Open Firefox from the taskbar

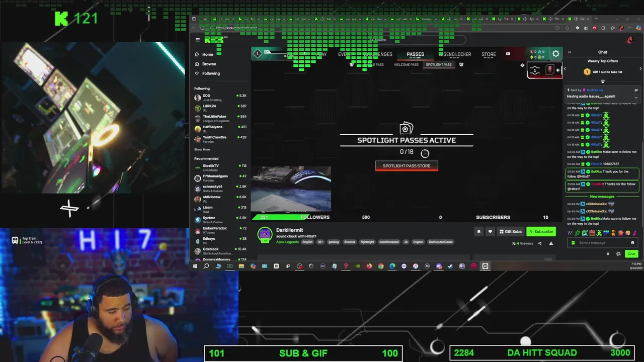(369, 266)
